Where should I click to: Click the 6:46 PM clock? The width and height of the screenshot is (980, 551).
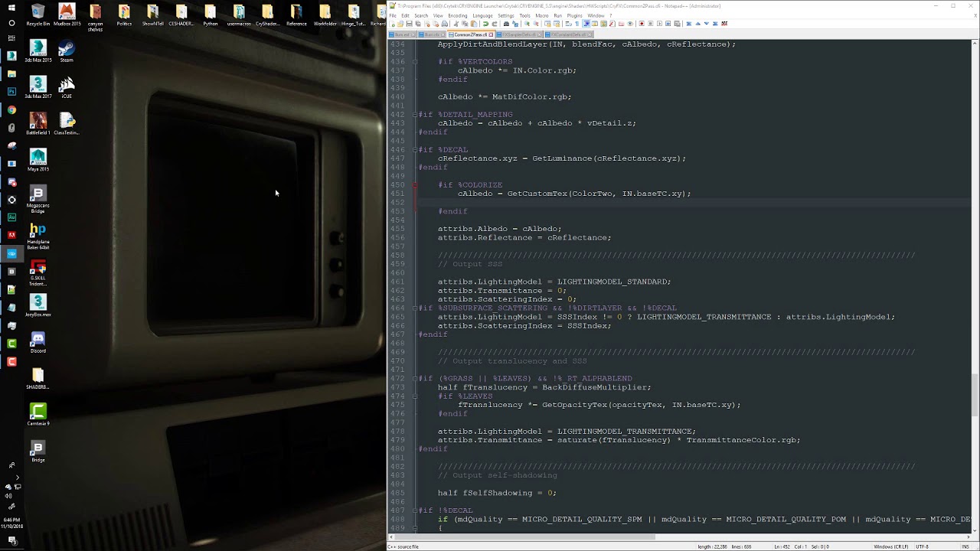pos(11,521)
